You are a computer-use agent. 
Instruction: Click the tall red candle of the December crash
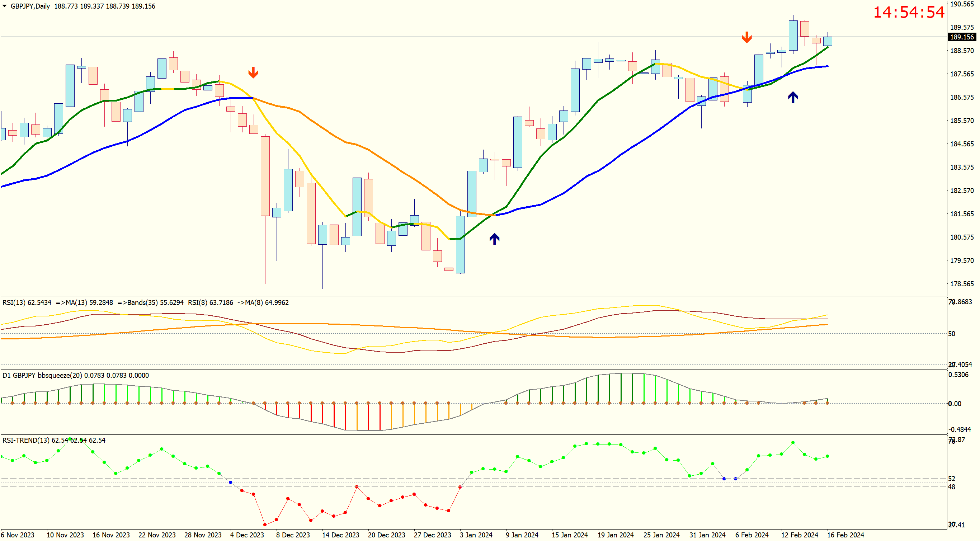click(265, 176)
